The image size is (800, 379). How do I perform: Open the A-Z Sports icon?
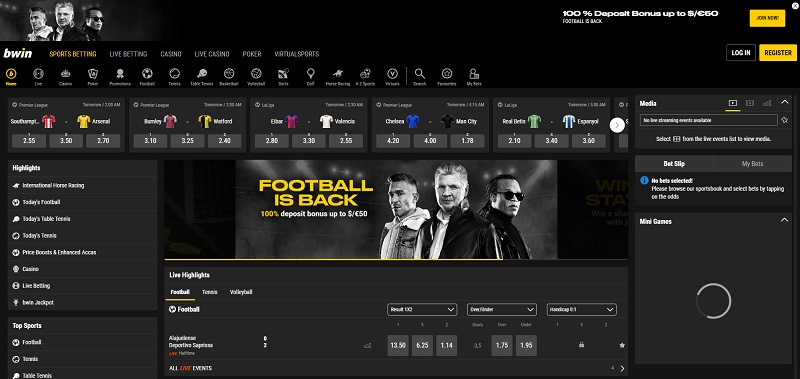(365, 77)
